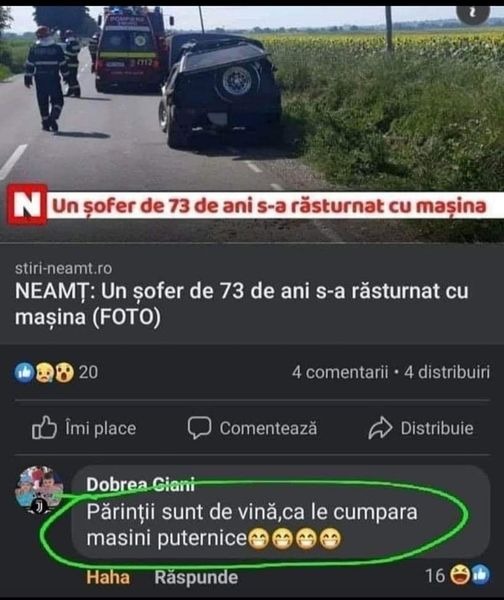
Task: Open the overturned car article image
Action: (x=252, y=121)
